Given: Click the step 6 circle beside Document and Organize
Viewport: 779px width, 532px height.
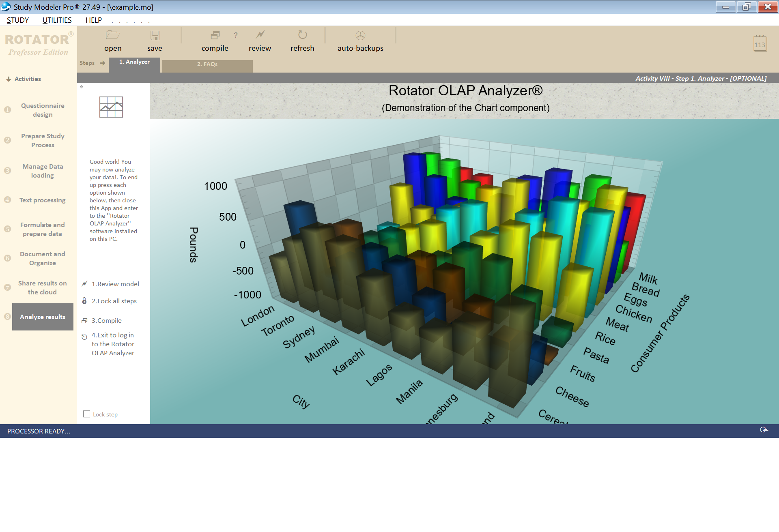Looking at the screenshot, I should click(7, 258).
